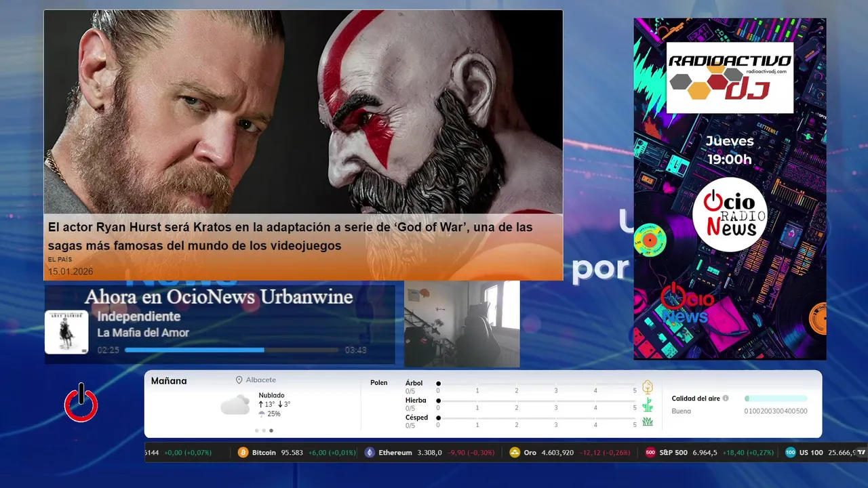Click the elapsed time 02:25
The image size is (868, 488).
108,350
